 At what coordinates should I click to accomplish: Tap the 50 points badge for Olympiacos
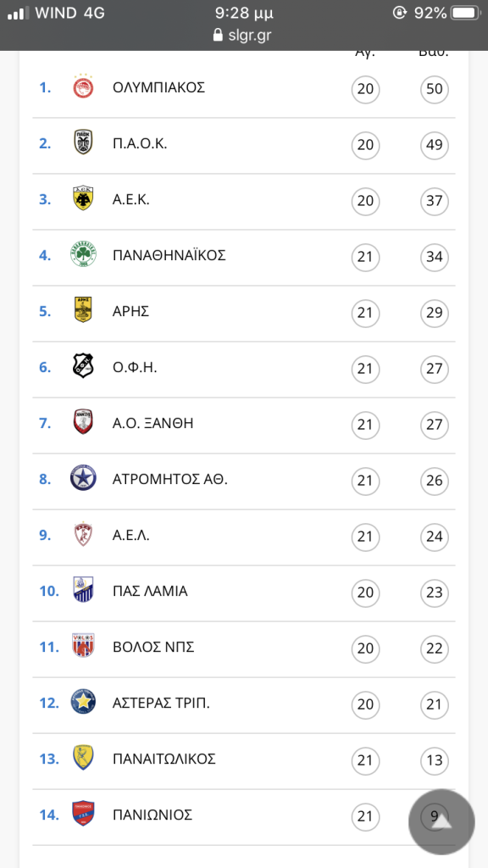coord(435,88)
